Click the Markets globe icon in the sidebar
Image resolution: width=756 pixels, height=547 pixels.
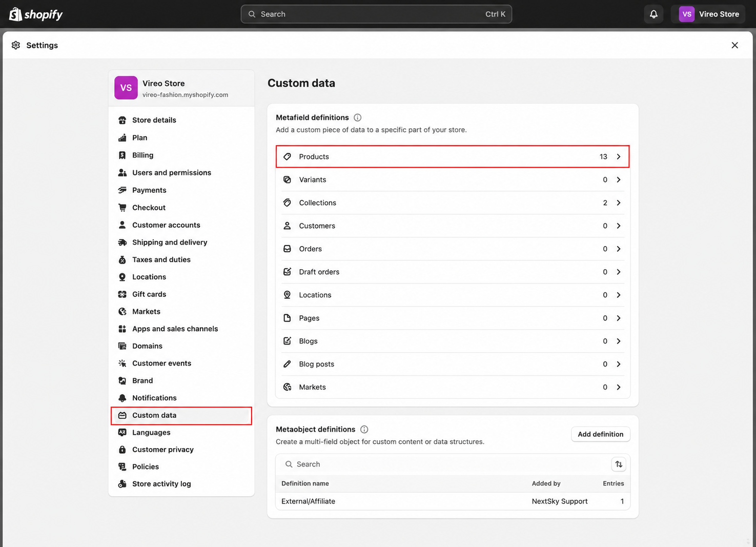(122, 311)
